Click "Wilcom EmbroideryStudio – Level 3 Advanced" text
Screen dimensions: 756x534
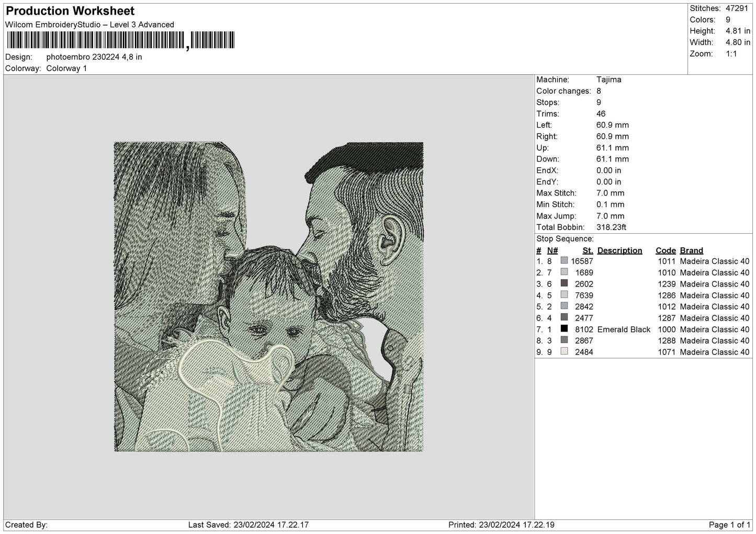tap(89, 25)
